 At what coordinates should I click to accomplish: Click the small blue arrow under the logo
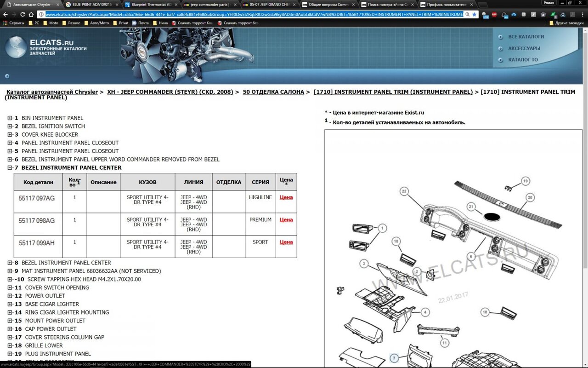point(7,76)
